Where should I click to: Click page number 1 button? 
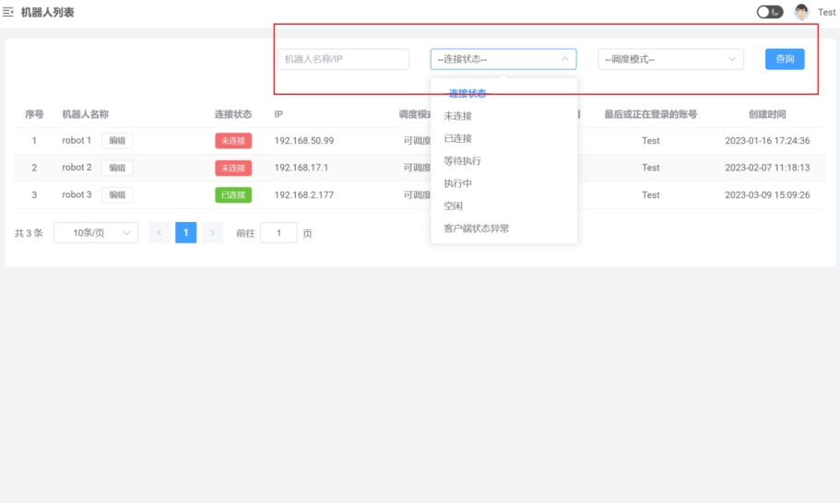pos(186,232)
